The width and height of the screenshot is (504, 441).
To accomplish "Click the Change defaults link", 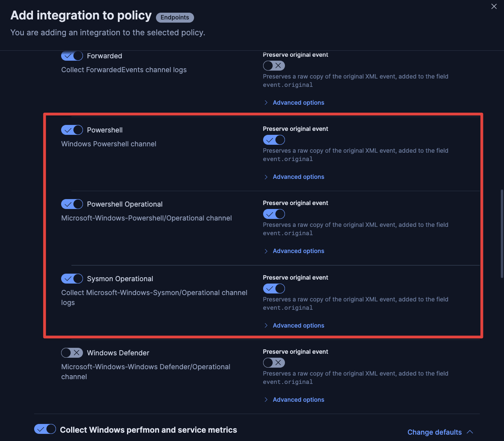I will point(434,432).
